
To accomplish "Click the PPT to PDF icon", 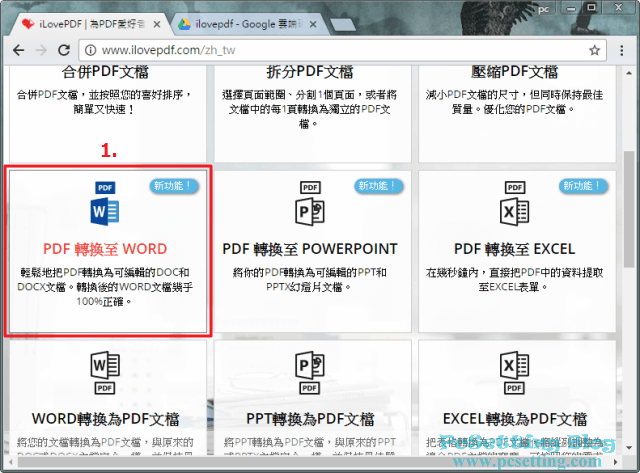I will click(313, 372).
